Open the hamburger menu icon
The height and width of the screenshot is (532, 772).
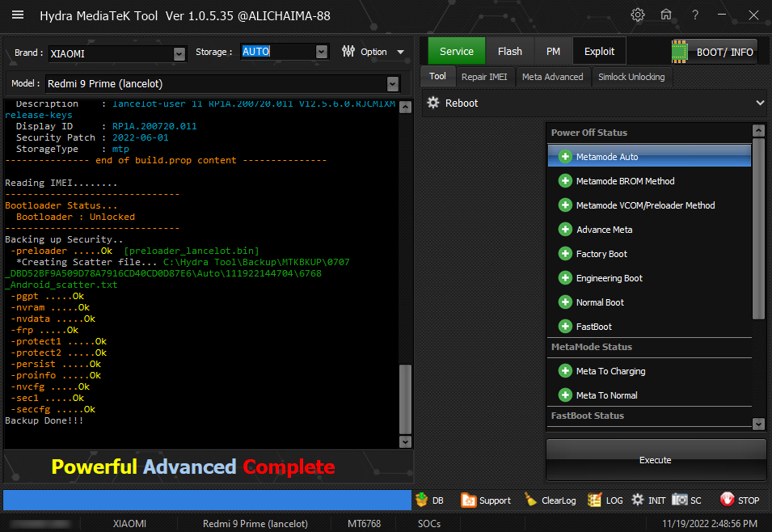pyautogui.click(x=18, y=15)
